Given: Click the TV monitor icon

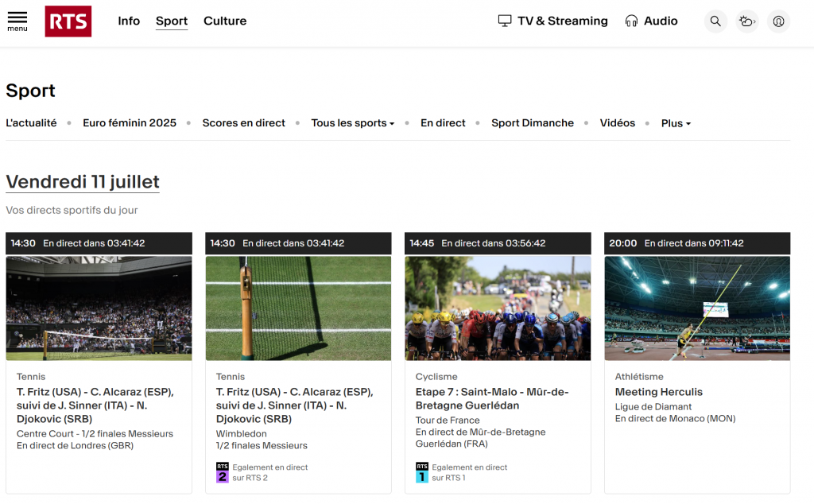Looking at the screenshot, I should click(x=505, y=21).
